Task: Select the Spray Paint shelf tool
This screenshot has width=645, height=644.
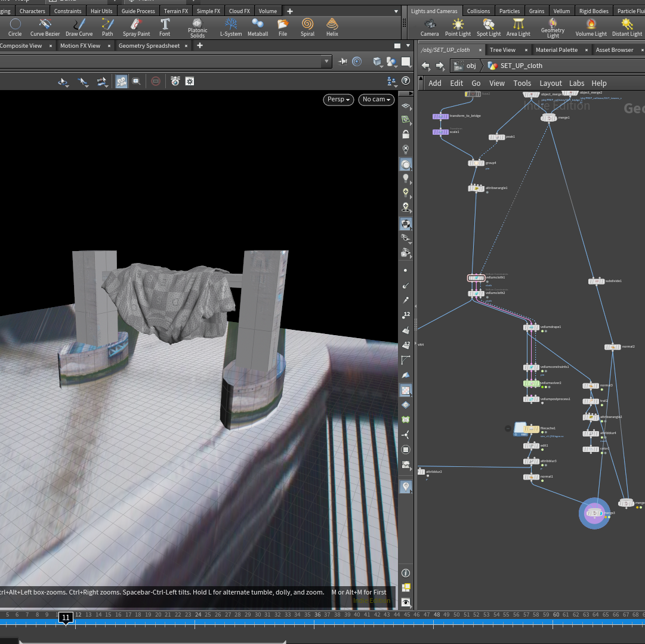Action: tap(136, 27)
